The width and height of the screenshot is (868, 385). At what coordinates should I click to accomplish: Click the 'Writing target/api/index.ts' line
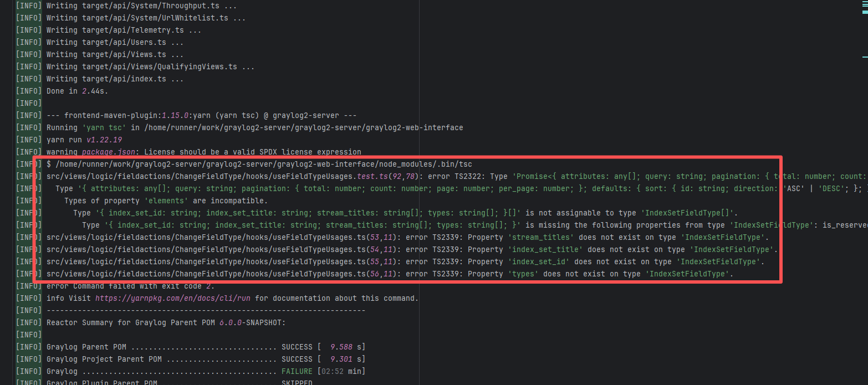[114, 79]
